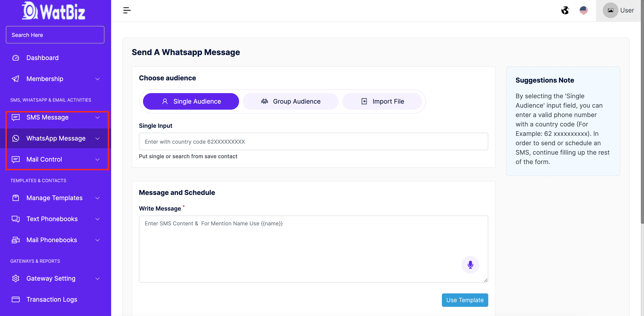This screenshot has height=316, width=644.
Task: Click the Manage Templates clipboard icon
Action: (16, 198)
